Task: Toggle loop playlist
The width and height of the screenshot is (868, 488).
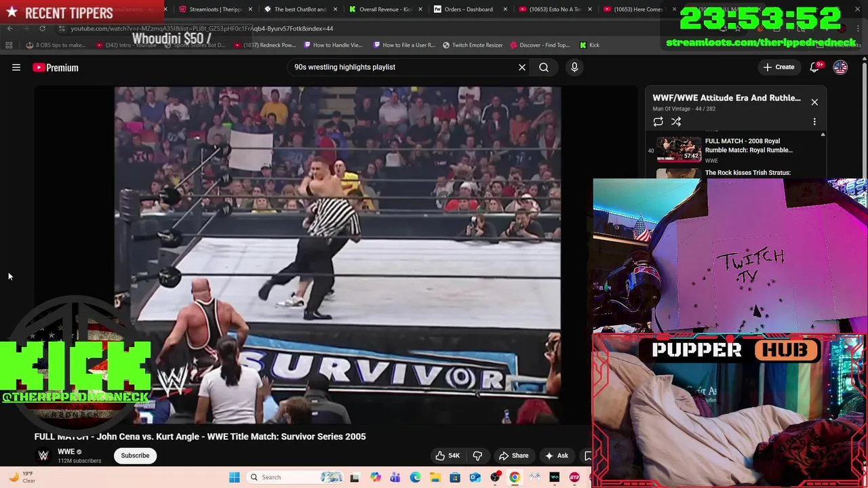Action: tap(658, 121)
